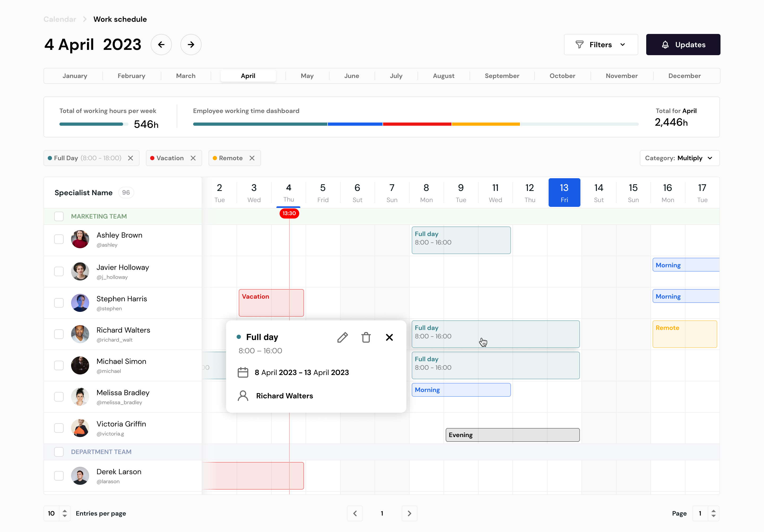Go to next date with right arrow
Image resolution: width=764 pixels, height=532 pixels.
pos(191,45)
